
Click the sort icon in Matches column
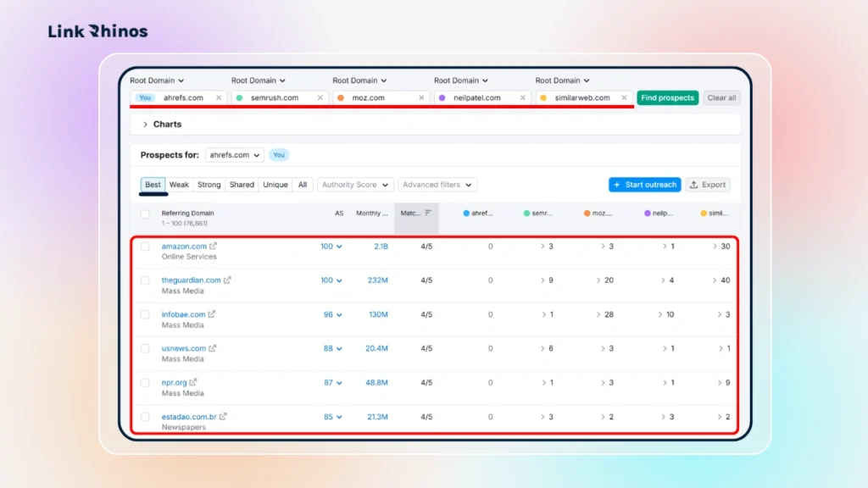(428, 213)
